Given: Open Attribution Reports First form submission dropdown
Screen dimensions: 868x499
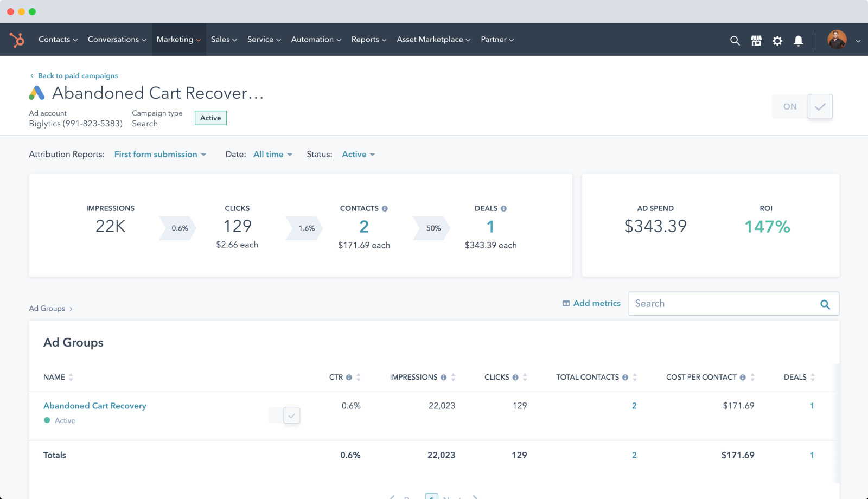Looking at the screenshot, I should tap(160, 155).
